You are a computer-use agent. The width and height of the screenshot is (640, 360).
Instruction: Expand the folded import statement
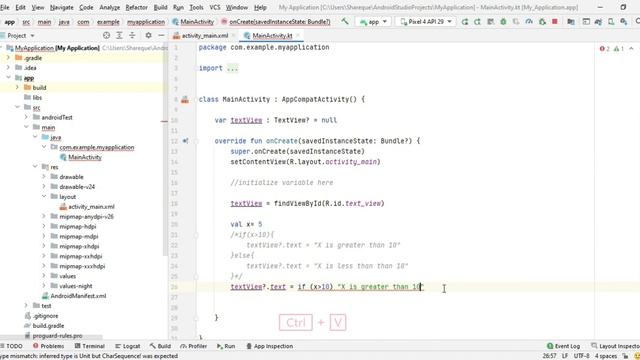pos(232,68)
